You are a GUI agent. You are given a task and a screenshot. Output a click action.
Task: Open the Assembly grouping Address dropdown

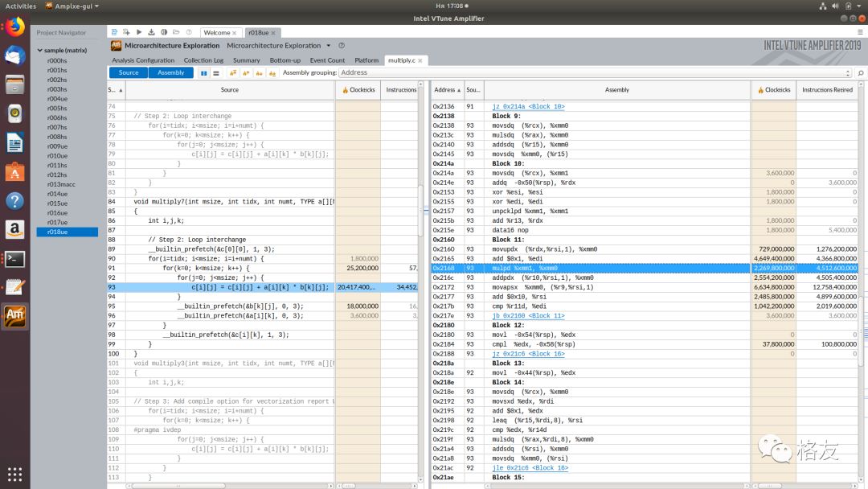[x=595, y=72]
